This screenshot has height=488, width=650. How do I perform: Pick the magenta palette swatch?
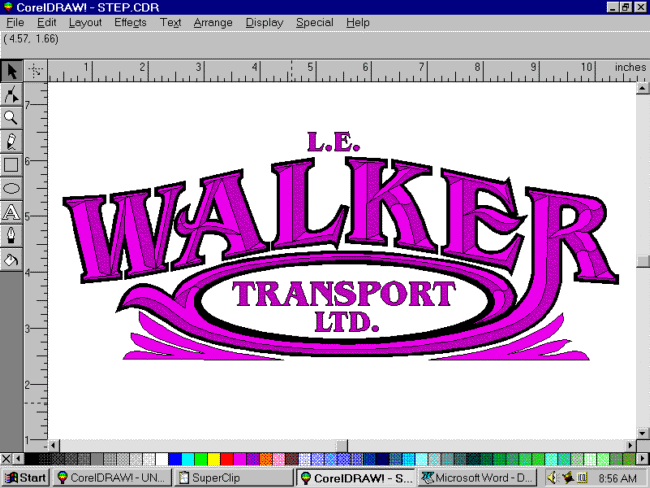pos(240,459)
